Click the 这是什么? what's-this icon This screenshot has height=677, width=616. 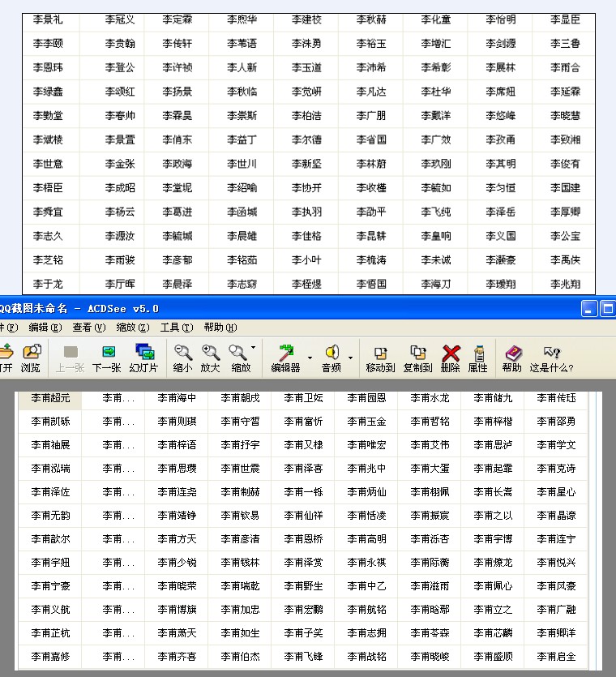click(x=551, y=358)
